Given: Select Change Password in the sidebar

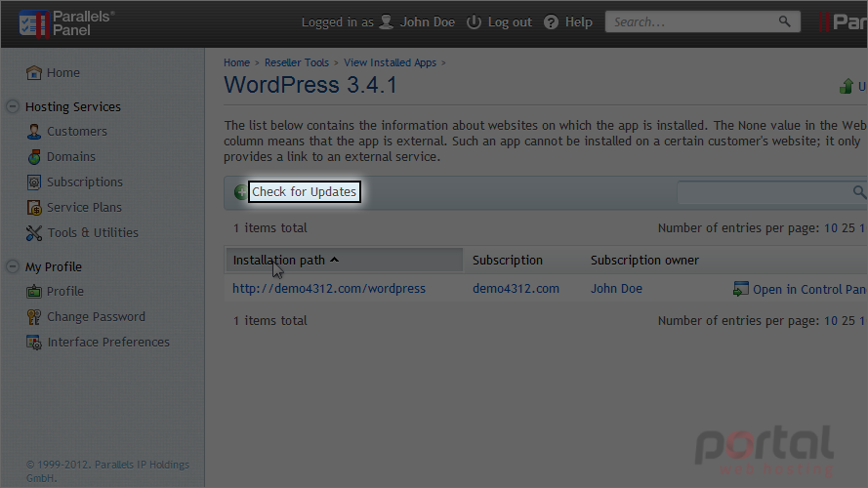Looking at the screenshot, I should coord(97,316).
